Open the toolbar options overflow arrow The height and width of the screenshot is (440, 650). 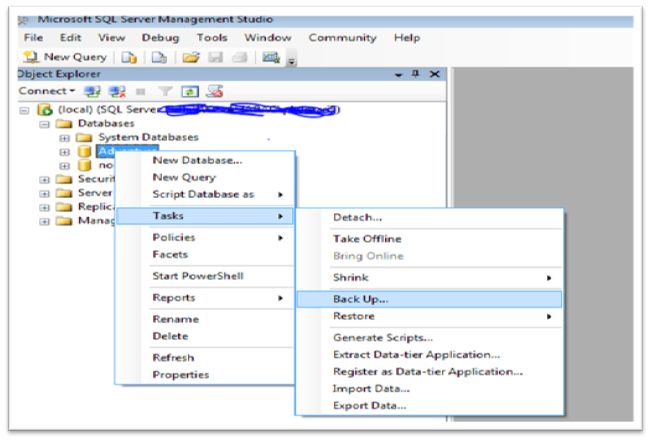(292, 61)
